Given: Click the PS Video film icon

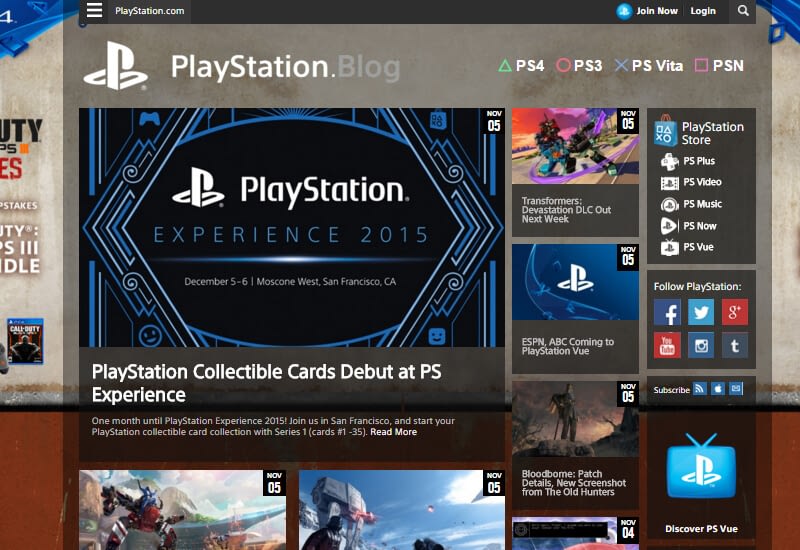Looking at the screenshot, I should click(669, 183).
